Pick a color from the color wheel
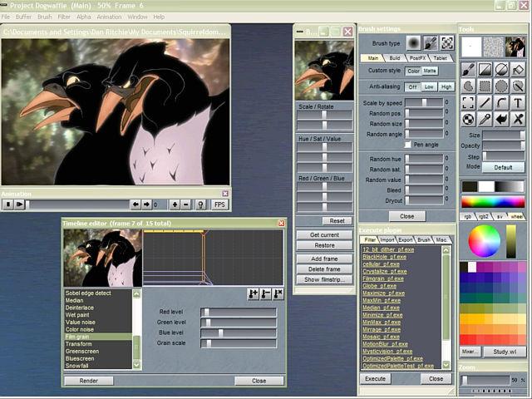The image size is (532, 399). pyautogui.click(x=484, y=241)
